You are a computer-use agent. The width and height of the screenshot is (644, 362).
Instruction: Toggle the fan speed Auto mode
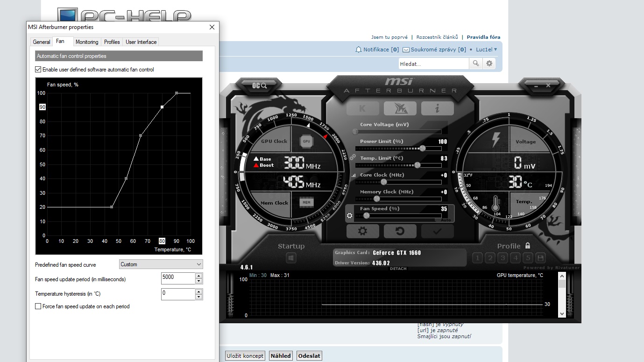pyautogui.click(x=446, y=220)
